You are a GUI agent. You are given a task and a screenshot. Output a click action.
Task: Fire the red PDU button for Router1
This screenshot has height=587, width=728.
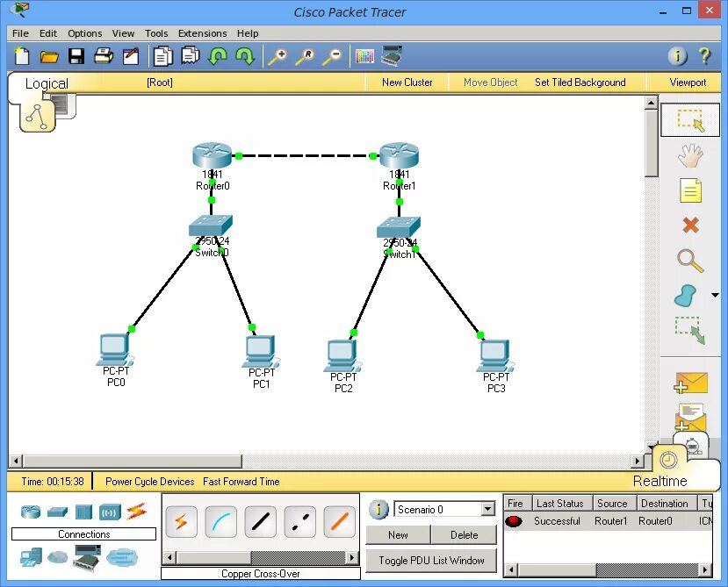514,521
